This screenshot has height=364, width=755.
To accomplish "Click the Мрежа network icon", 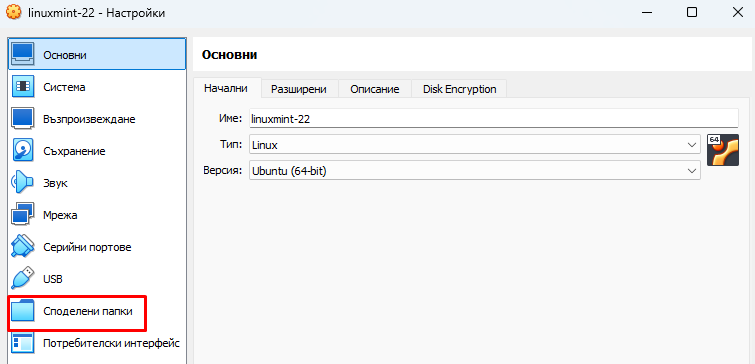I will [22, 215].
